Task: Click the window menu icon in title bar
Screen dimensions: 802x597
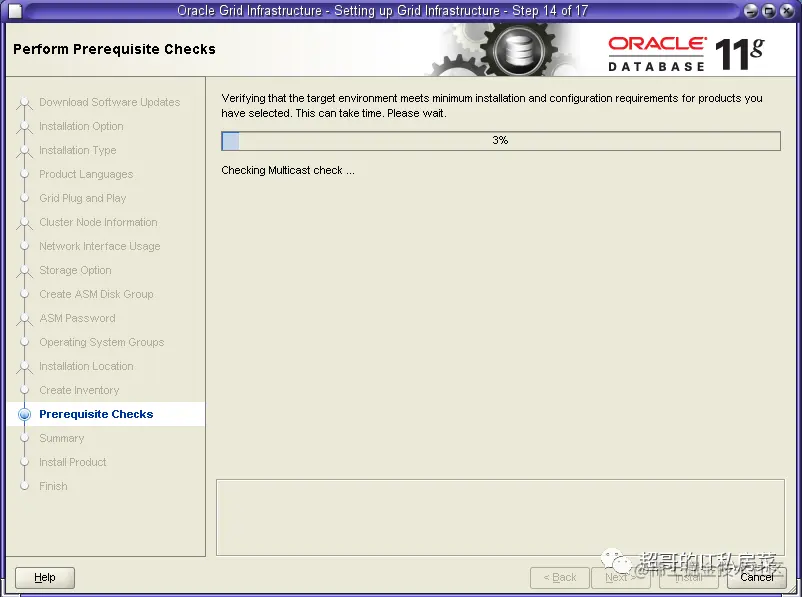Action: tap(15, 11)
